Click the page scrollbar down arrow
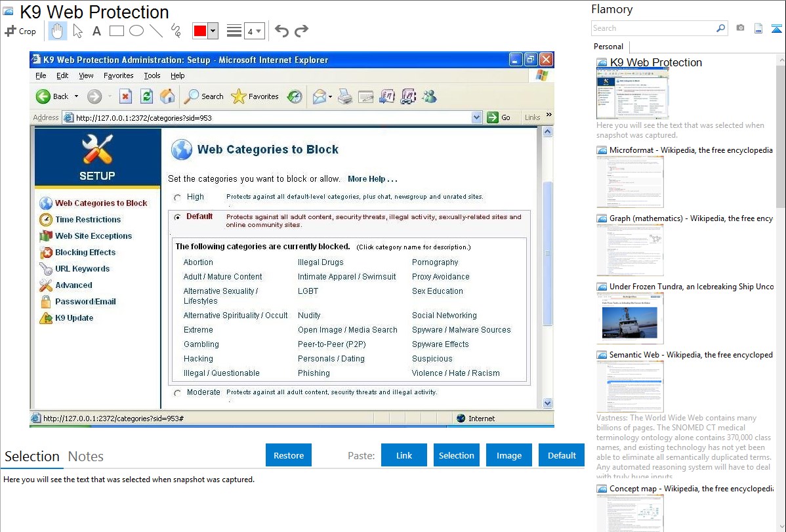Viewport: 786px width, 532px height. 547,403
